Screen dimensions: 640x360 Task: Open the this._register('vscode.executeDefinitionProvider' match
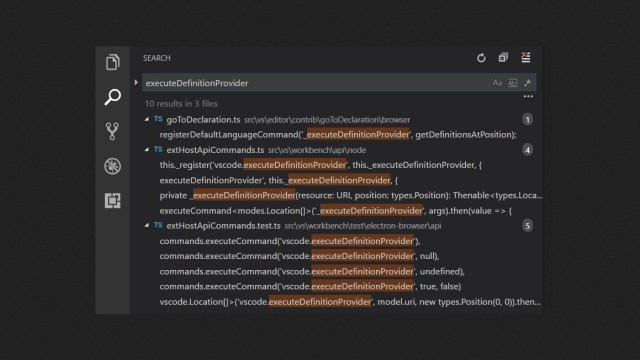320,165
